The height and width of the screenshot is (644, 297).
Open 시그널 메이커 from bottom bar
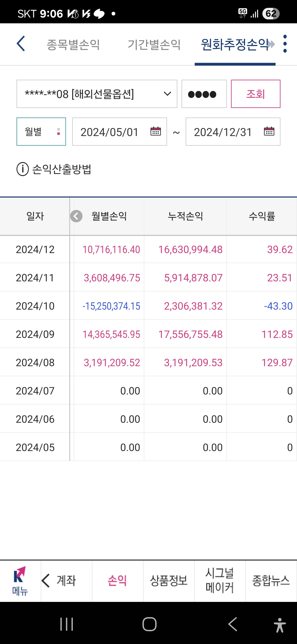[x=220, y=581]
